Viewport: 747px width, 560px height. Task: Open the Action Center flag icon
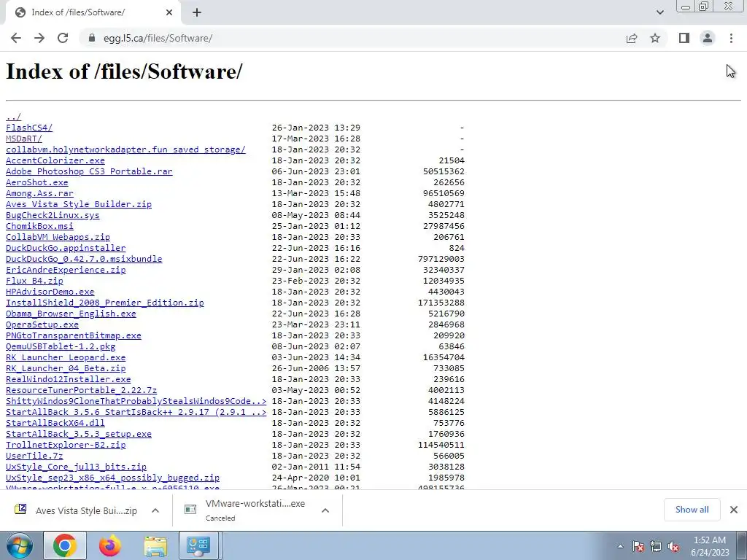click(638, 546)
